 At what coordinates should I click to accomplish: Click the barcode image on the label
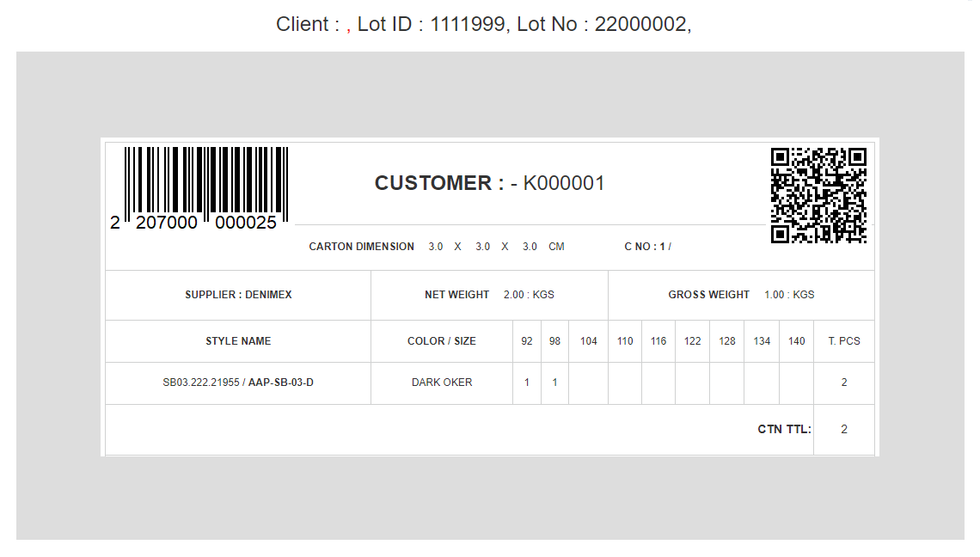coord(206,179)
